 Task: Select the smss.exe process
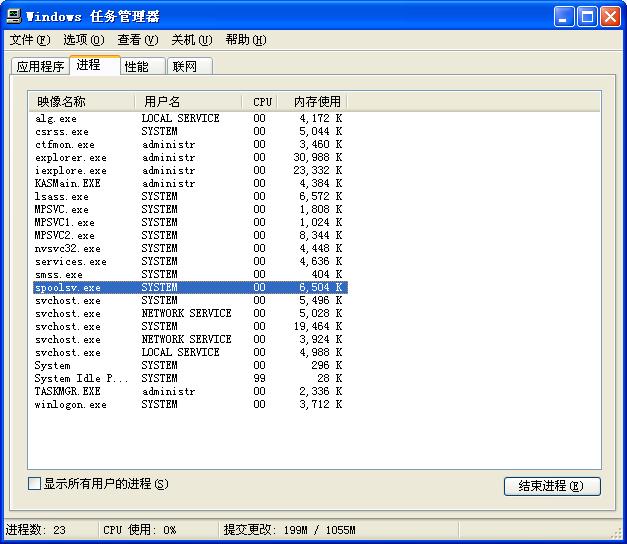(190, 274)
